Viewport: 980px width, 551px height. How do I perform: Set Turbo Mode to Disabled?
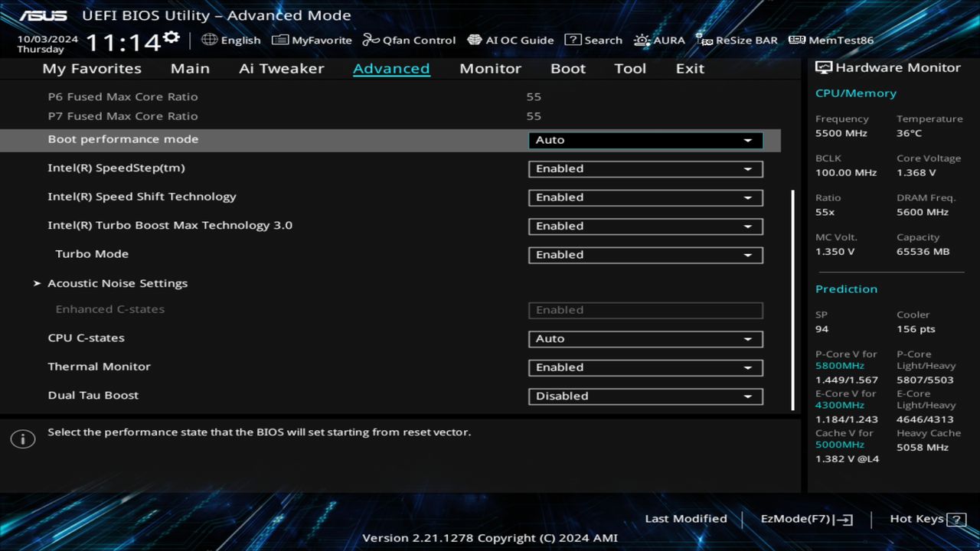pyautogui.click(x=645, y=255)
